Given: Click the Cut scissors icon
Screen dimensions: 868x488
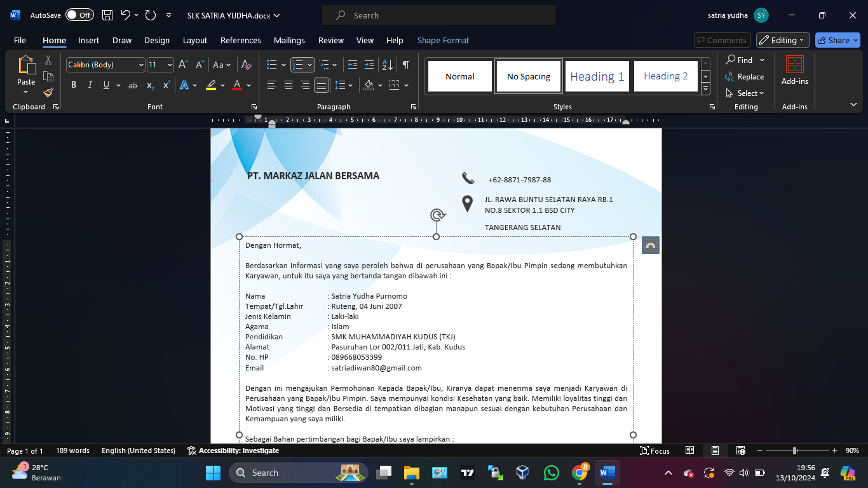Looking at the screenshot, I should (48, 60).
